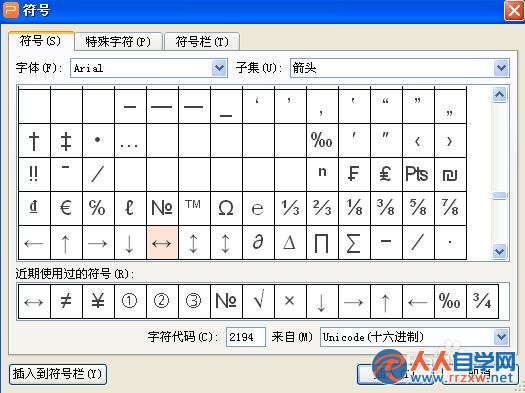Close the 符号 dialog window
This screenshot has height=393, width=525.
514,11
